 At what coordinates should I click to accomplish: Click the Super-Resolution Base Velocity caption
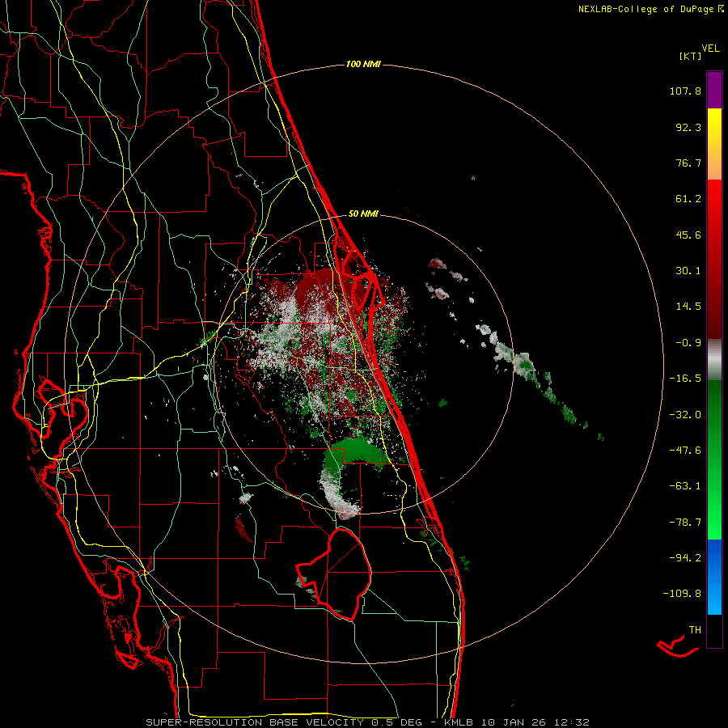[x=367, y=722]
